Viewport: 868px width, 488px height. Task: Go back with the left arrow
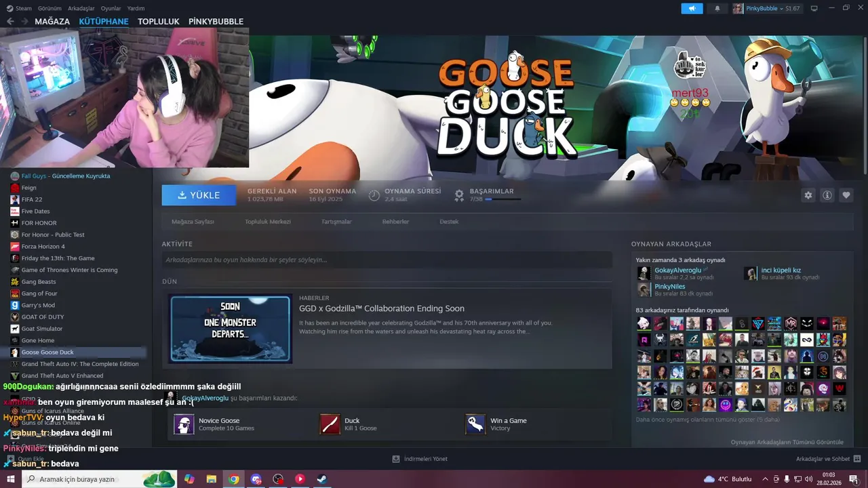(x=10, y=21)
